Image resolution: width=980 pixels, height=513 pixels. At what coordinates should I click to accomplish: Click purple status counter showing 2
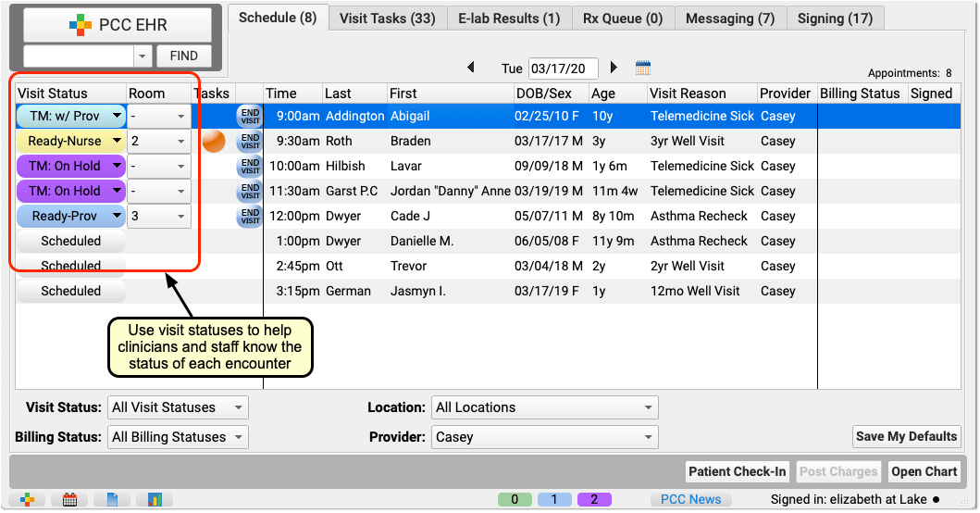[x=594, y=499]
